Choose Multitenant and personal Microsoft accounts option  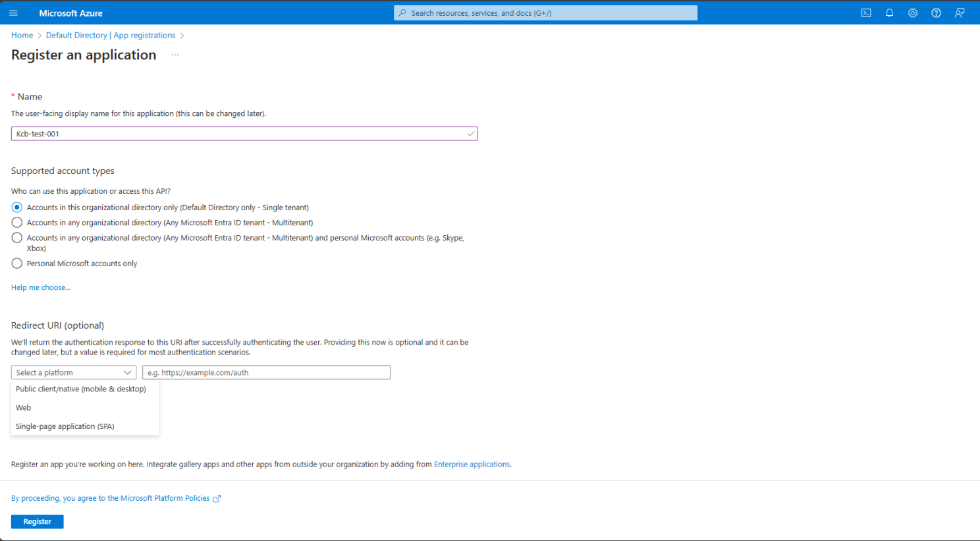[17, 238]
